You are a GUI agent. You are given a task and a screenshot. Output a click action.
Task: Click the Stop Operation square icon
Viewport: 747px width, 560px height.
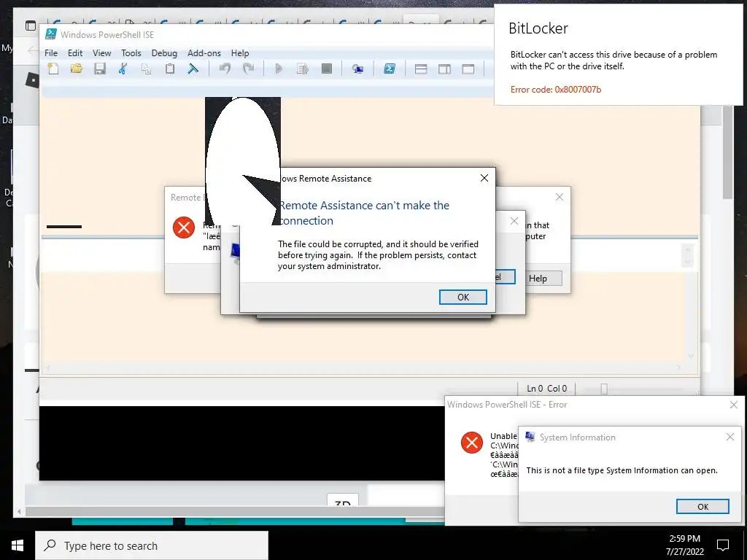pyautogui.click(x=326, y=69)
